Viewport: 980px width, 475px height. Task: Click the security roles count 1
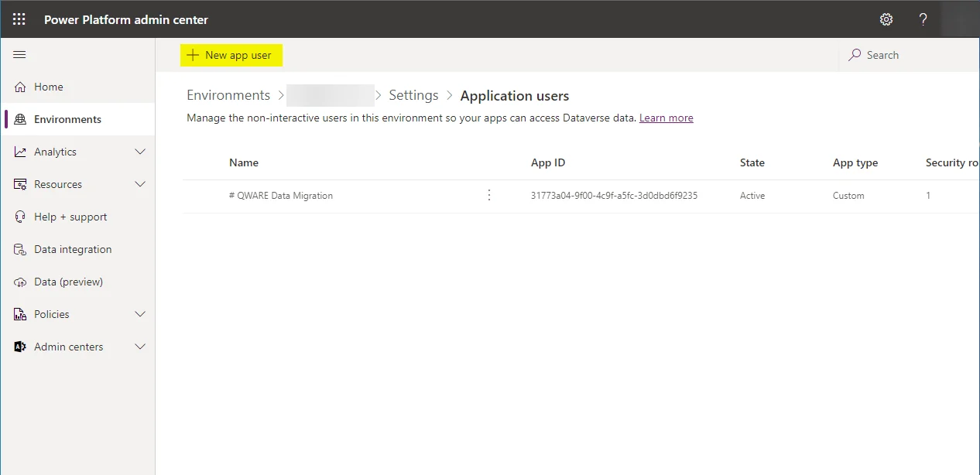click(x=928, y=196)
